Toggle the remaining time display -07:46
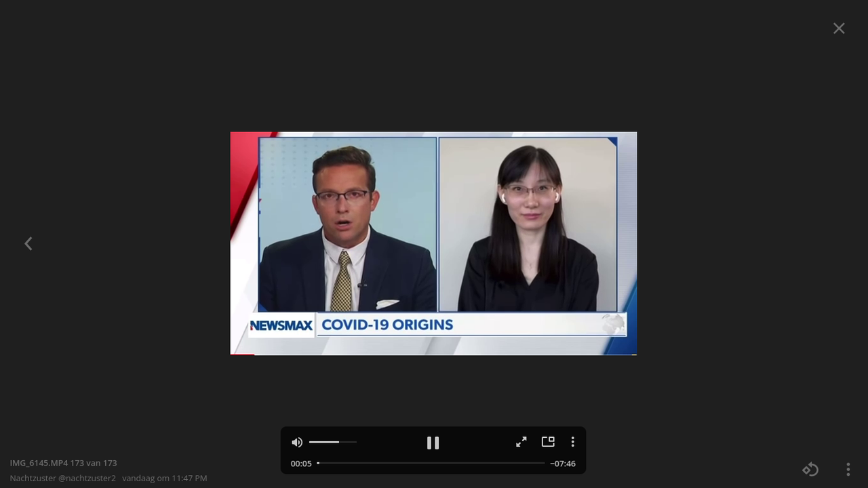 563,464
